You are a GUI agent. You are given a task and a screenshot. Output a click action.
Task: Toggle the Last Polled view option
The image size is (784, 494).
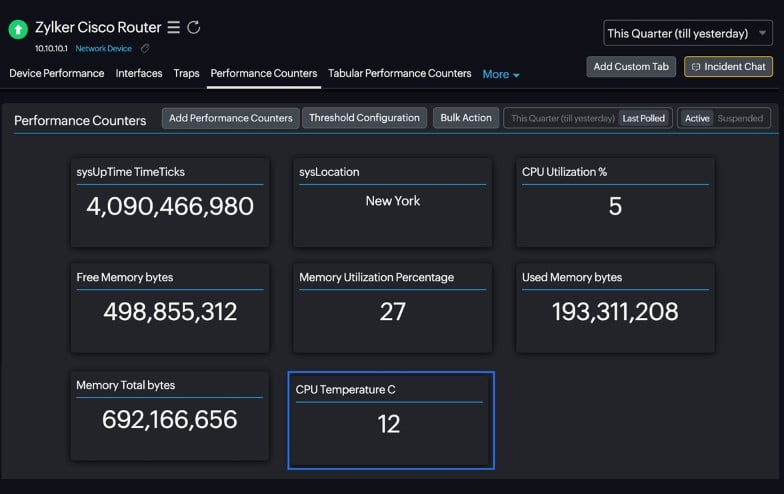click(x=644, y=118)
